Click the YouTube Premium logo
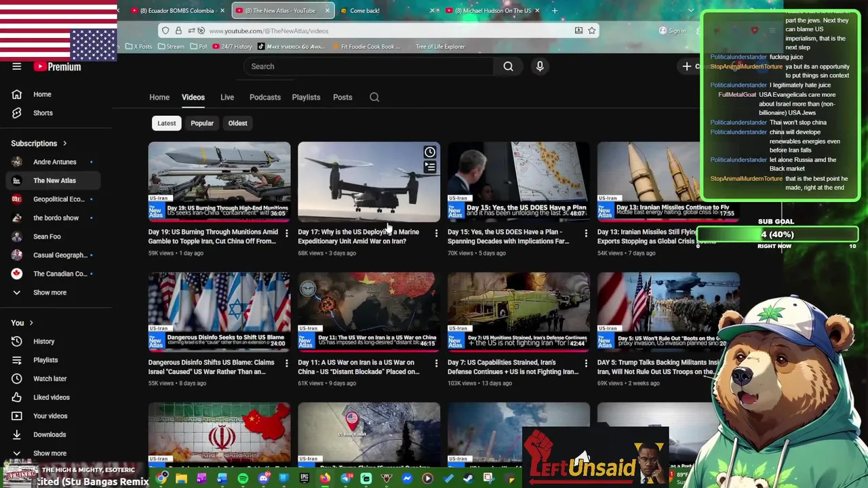The height and width of the screenshot is (488, 868). [x=58, y=66]
